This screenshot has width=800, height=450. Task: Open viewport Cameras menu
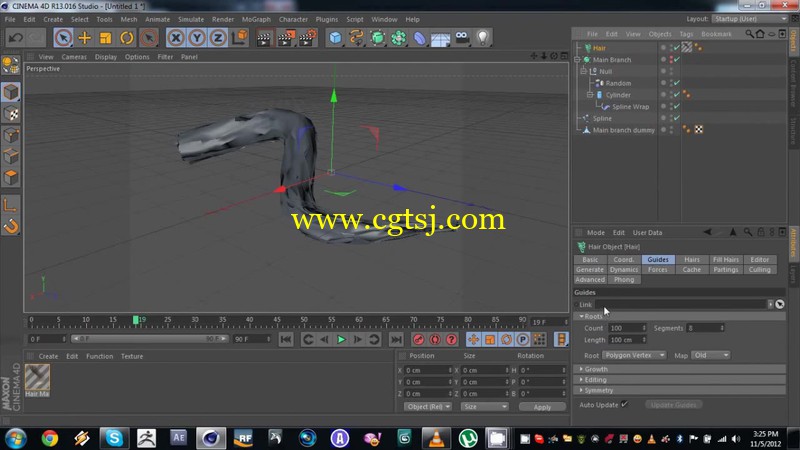click(74, 57)
